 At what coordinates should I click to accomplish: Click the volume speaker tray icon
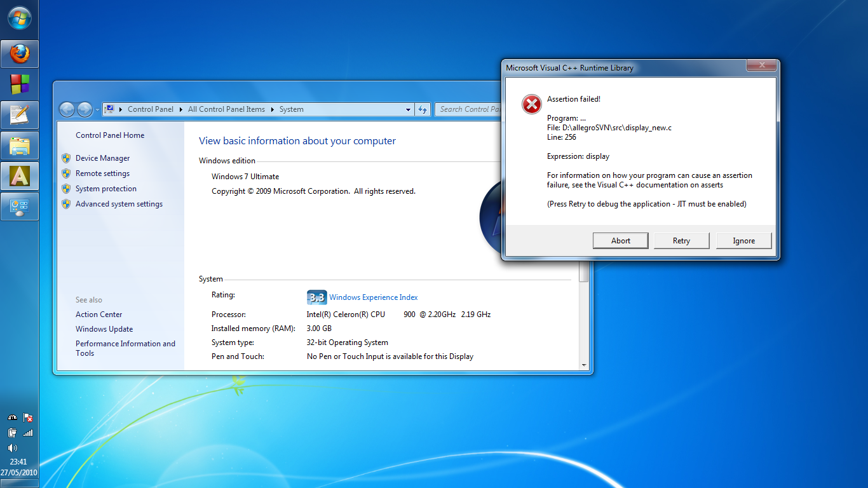pos(12,448)
